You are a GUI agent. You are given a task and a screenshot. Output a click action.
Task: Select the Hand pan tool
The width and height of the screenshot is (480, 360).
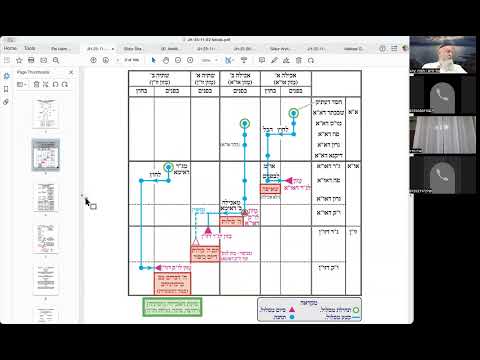click(x=166, y=60)
